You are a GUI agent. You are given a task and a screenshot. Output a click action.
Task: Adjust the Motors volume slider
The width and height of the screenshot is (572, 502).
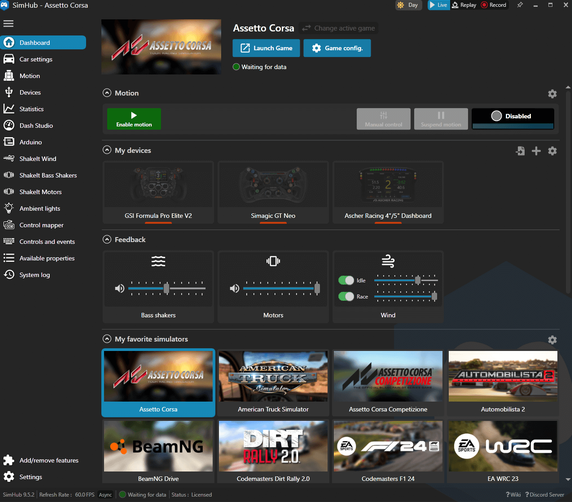282,288
